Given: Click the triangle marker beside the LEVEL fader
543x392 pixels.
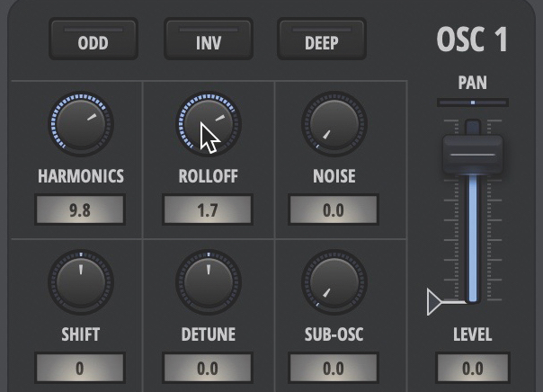Looking at the screenshot, I should point(434,301).
